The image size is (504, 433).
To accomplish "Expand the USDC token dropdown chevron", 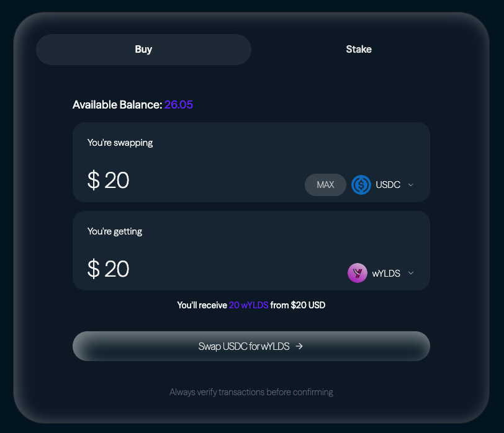I will [x=411, y=185].
